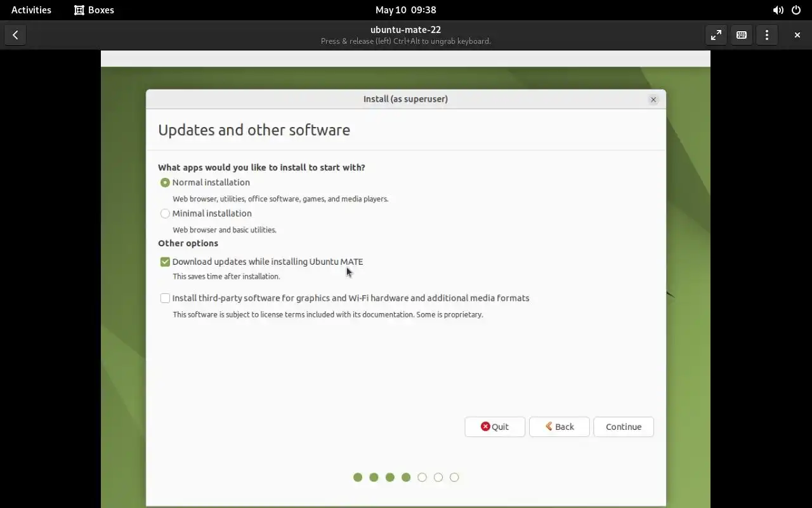Click the 'ubuntu-mate-22' window title

click(406, 30)
